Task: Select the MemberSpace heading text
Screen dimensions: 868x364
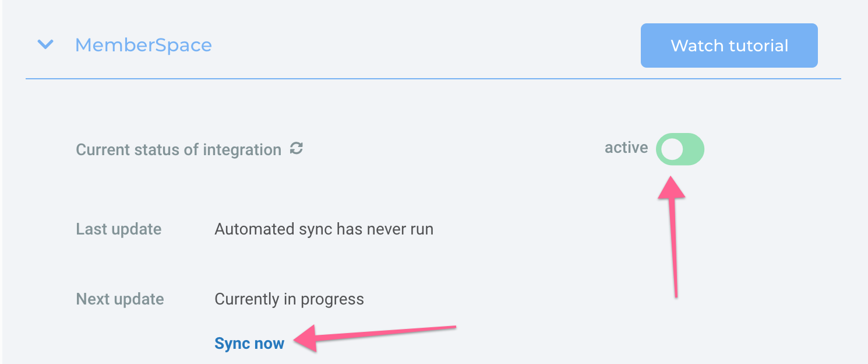Action: [143, 45]
